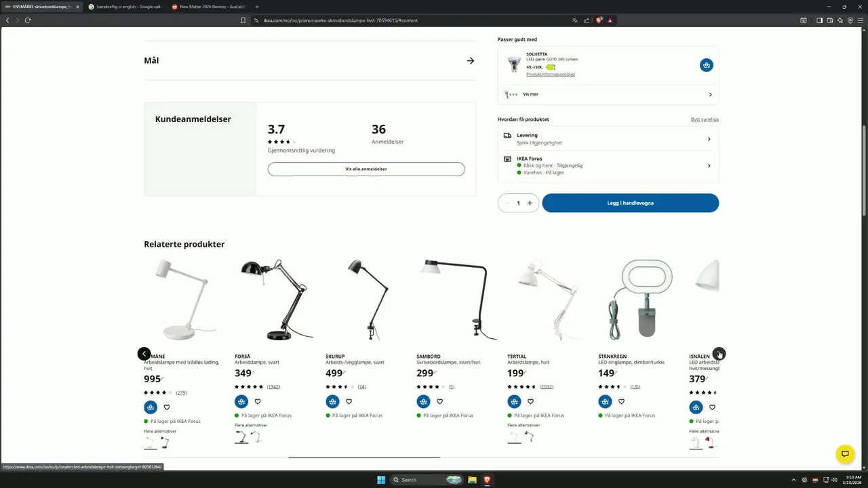Open Brave VPN shield icon
Screen dimensions: 868x488
coord(850,20)
